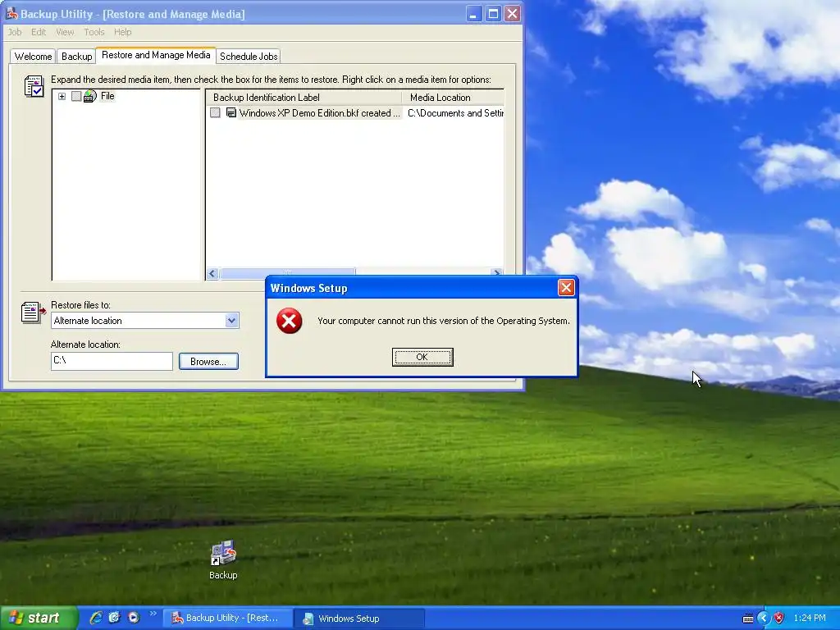Open the Edit menu
The image size is (840, 630).
coord(39,32)
